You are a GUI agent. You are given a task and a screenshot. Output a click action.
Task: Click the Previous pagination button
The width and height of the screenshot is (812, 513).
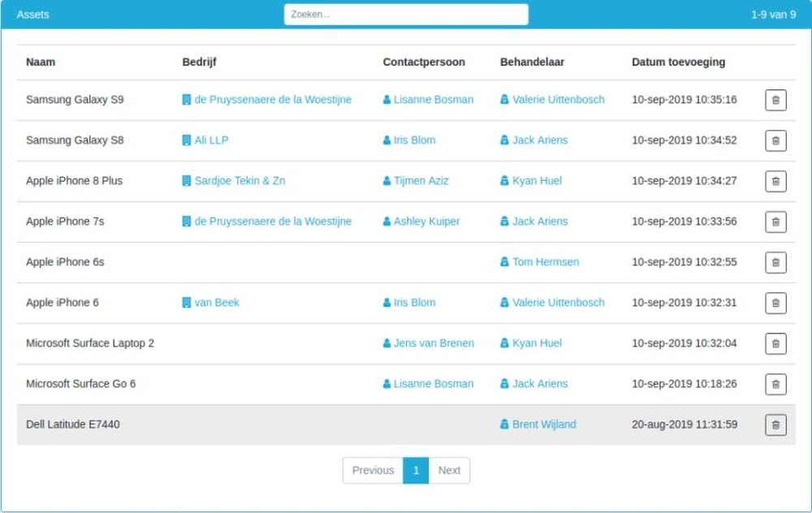(x=373, y=470)
